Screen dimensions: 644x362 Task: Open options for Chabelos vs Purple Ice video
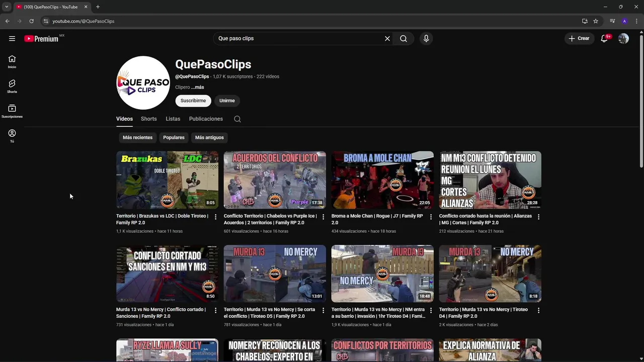click(323, 217)
